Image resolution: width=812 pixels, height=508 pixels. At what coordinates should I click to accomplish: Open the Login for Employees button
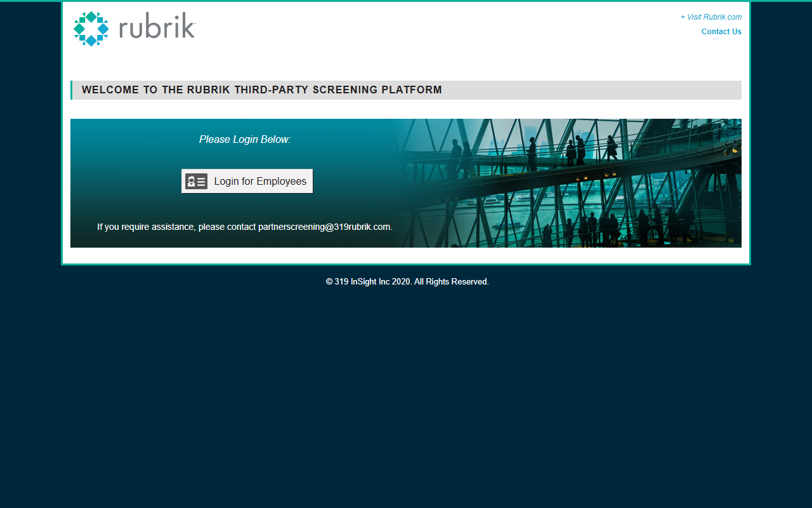(x=247, y=181)
